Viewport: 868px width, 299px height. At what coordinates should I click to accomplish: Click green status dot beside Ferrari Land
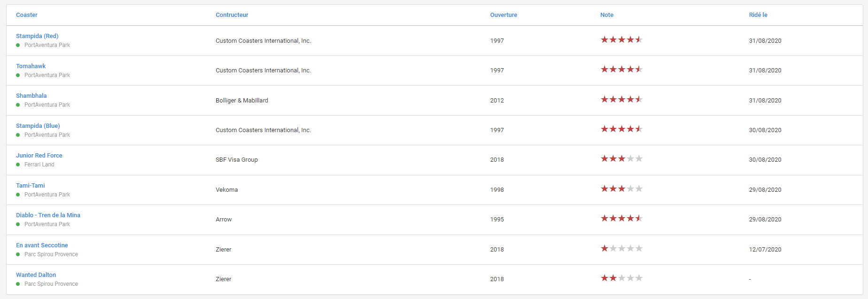tap(18, 165)
